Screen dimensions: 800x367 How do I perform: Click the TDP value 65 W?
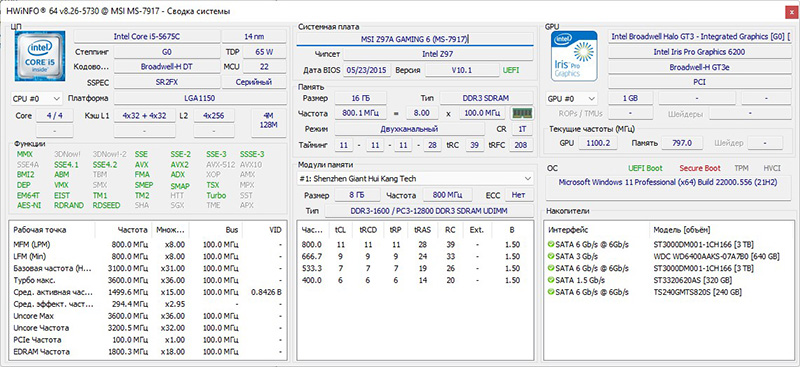point(264,52)
